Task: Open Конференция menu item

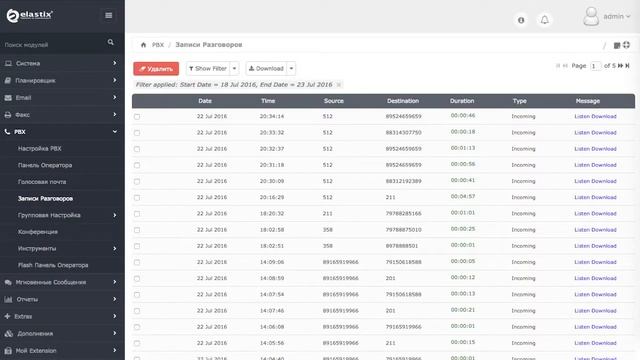Action: 38,232
